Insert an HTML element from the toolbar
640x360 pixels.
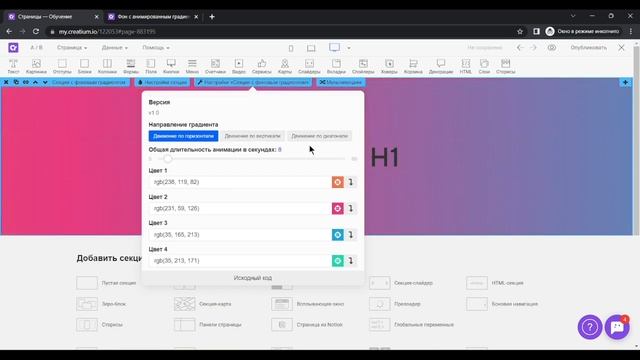click(x=466, y=66)
